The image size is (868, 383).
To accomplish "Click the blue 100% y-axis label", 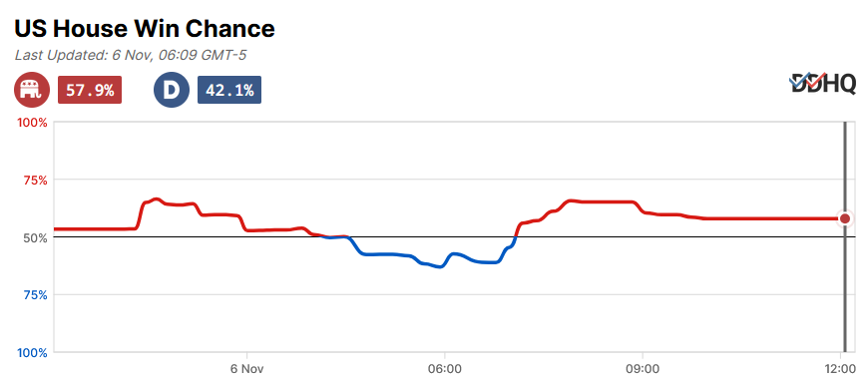I will click(34, 352).
